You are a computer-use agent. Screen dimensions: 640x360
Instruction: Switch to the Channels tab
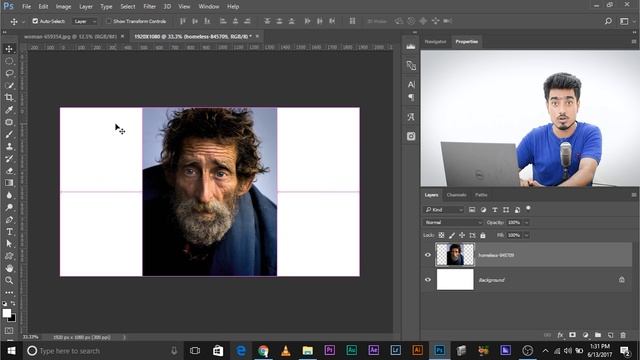[456, 195]
